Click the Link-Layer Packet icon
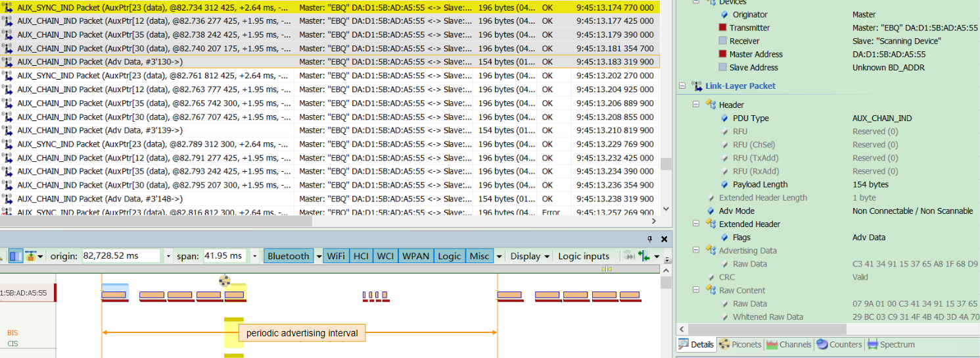The width and height of the screenshot is (980, 358). (x=697, y=86)
